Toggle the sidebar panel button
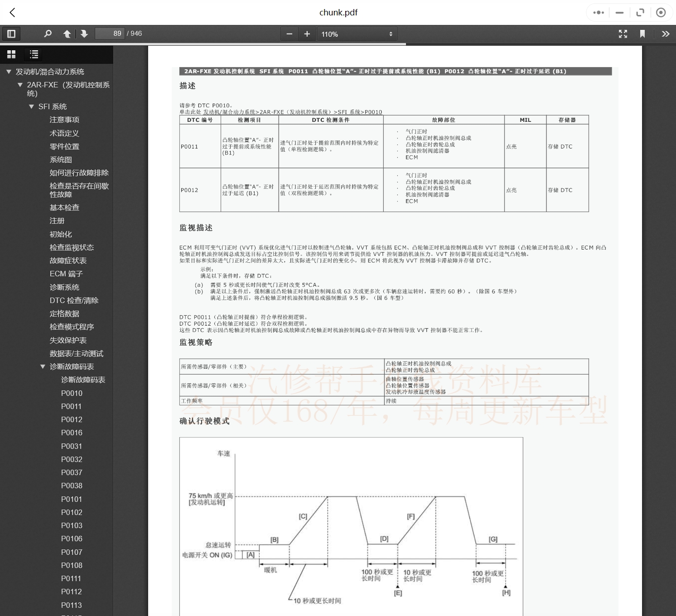The image size is (676, 616). pos(11,34)
